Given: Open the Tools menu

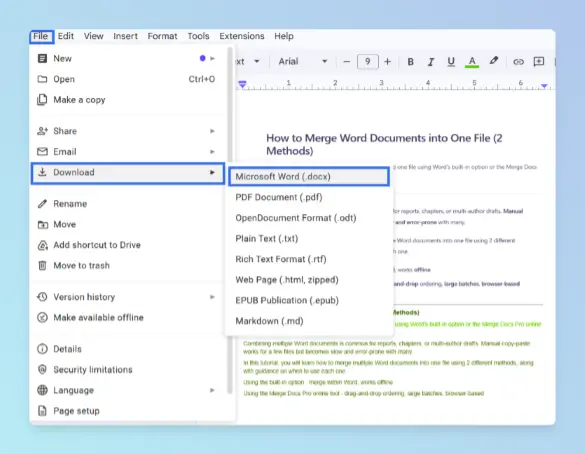Looking at the screenshot, I should point(198,36).
